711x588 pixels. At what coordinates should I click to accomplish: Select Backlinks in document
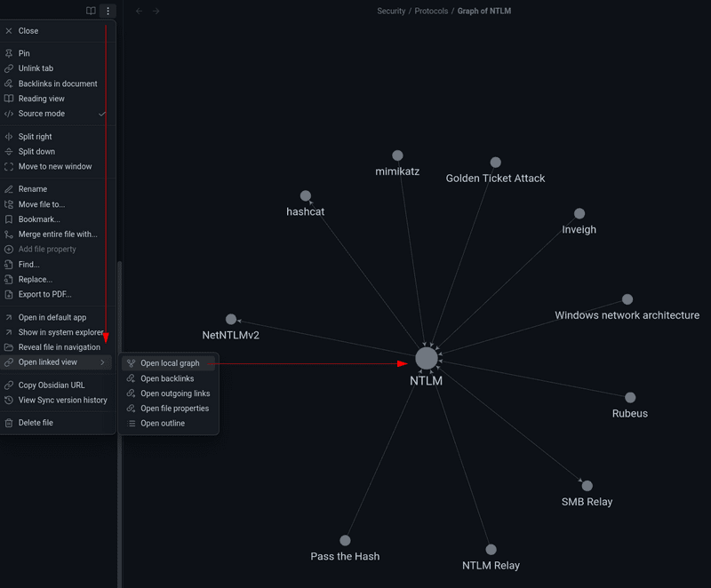58,83
